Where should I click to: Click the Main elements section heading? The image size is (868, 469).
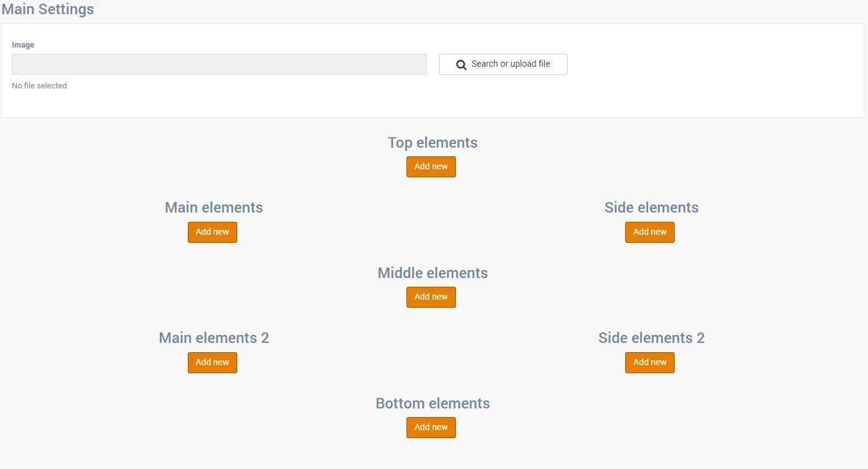[214, 208]
